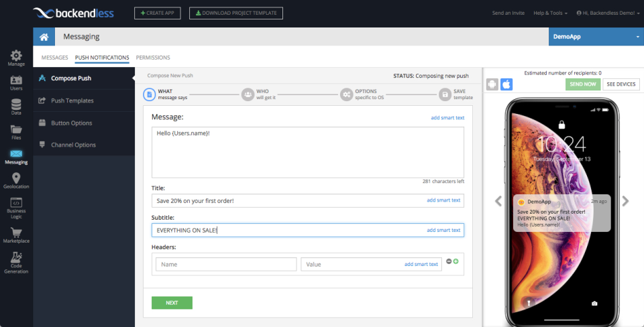644x327 pixels.
Task: Click the OPTIONS step gears icon
Action: (x=347, y=94)
